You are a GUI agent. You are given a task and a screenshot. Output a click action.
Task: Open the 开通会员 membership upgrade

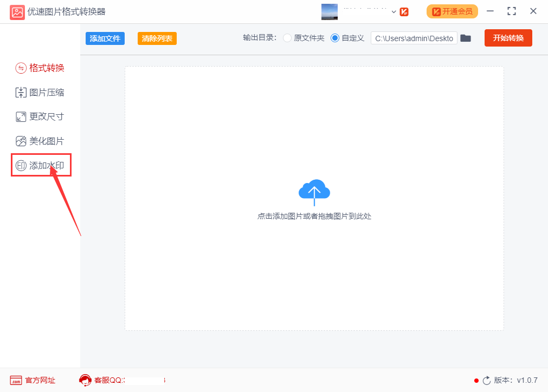tap(452, 11)
